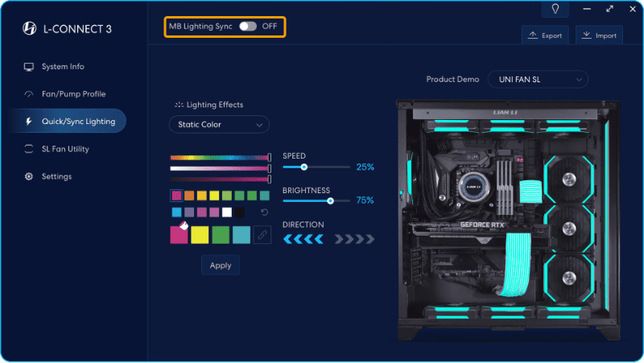The height and width of the screenshot is (363, 644).
Task: Expand the UNI FAN SL product dropdown
Action: 538,79
